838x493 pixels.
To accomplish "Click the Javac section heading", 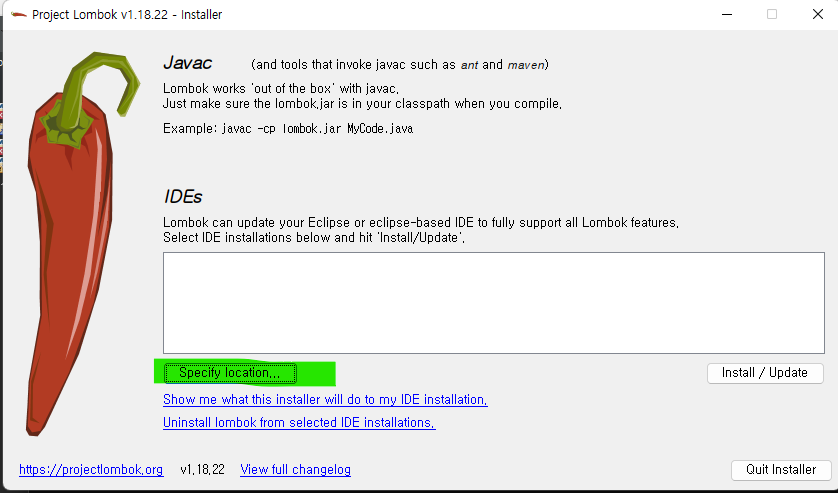I will pyautogui.click(x=188, y=63).
